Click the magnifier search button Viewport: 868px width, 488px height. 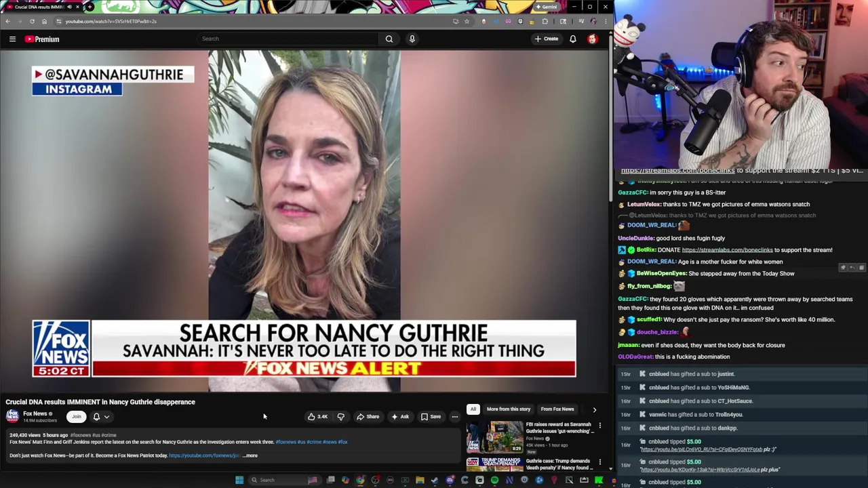(x=389, y=39)
